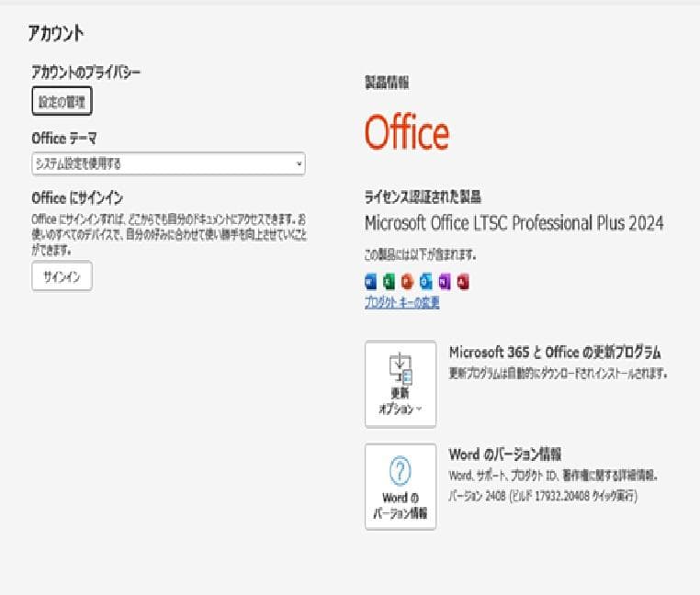Open the Office テーマ dropdown

[x=168, y=163]
